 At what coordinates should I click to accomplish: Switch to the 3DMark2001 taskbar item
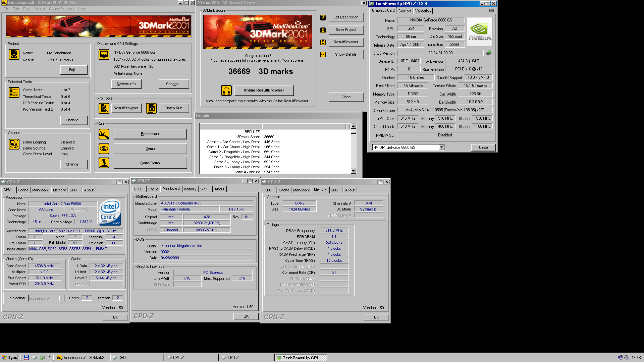coord(82,358)
